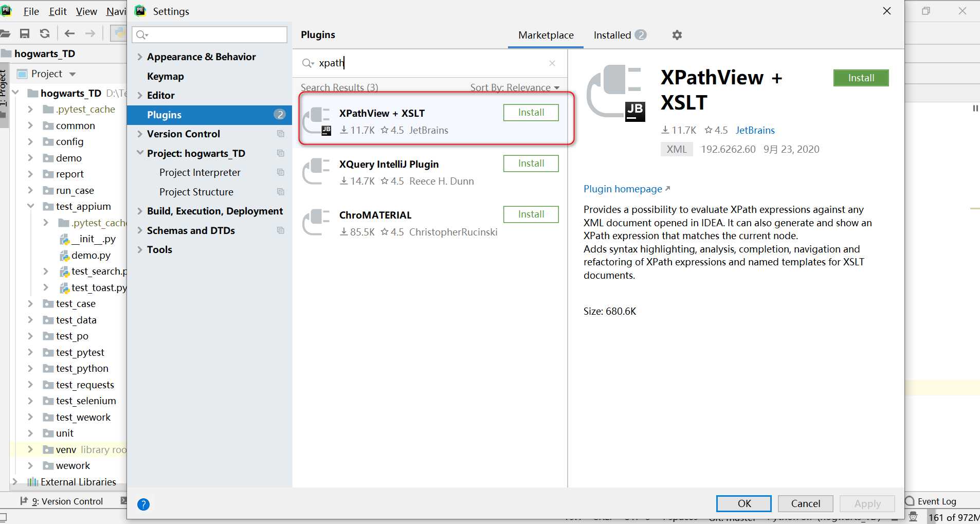Collapse Project: hogwarts_TD section
This screenshot has height=524, width=980.
pos(140,153)
